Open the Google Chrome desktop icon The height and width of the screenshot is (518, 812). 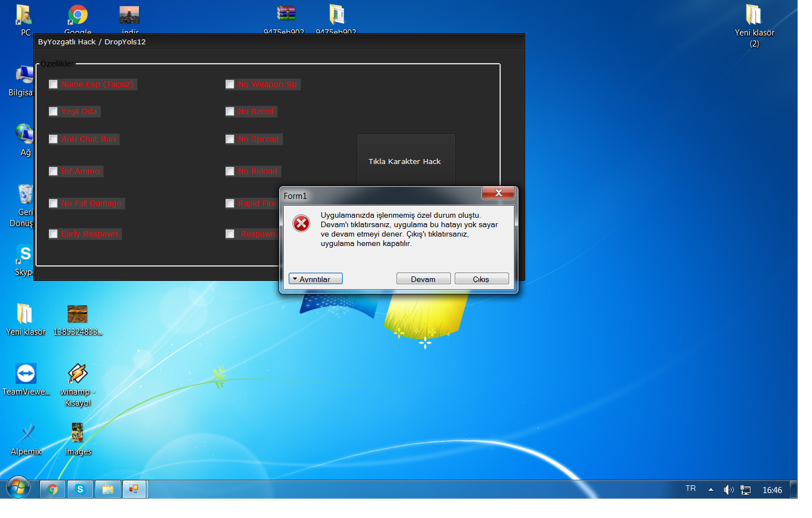(78, 20)
